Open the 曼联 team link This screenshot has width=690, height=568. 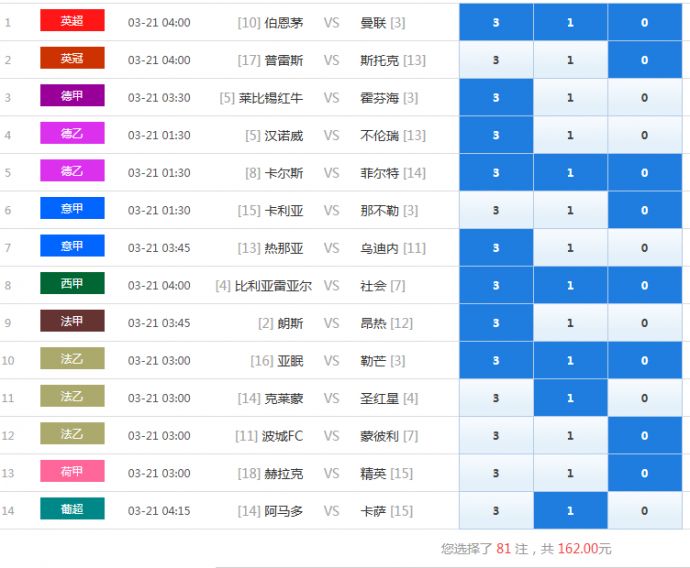click(x=373, y=22)
